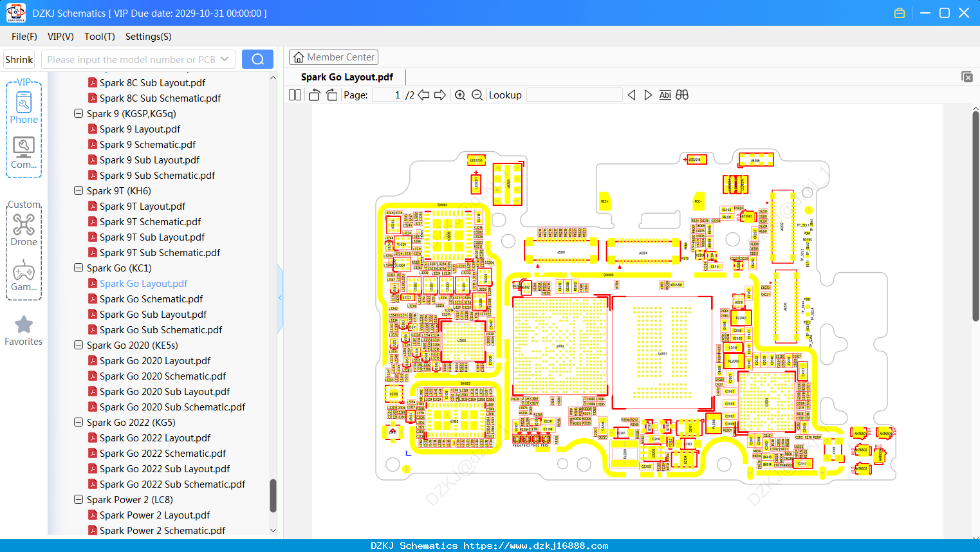Toggle the Abi text match option

point(665,95)
